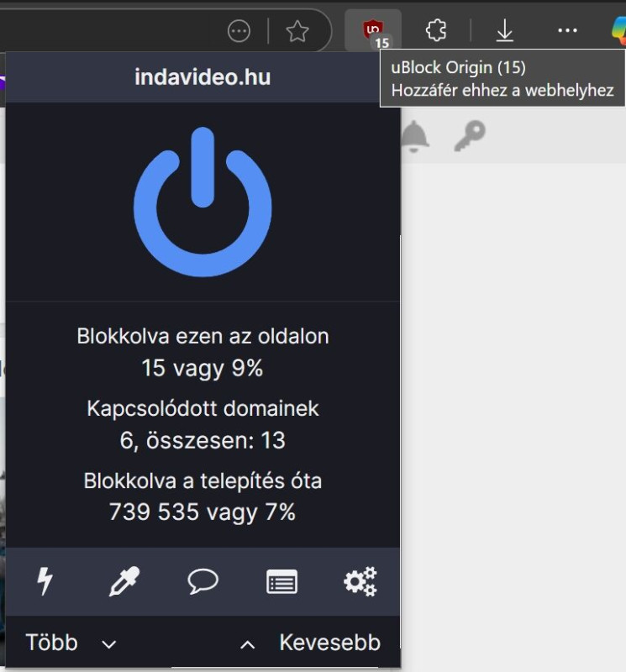Enter element zapper mode via lightning icon
Image resolution: width=626 pixels, height=672 pixels.
tap(45, 581)
